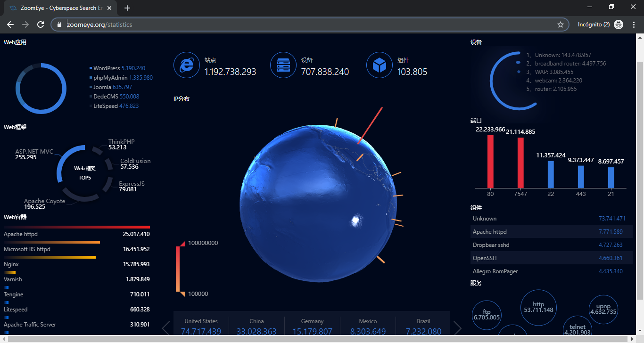The width and height of the screenshot is (644, 343).
Task: Click the port 7547 red bar
Action: pyautogui.click(x=520, y=163)
